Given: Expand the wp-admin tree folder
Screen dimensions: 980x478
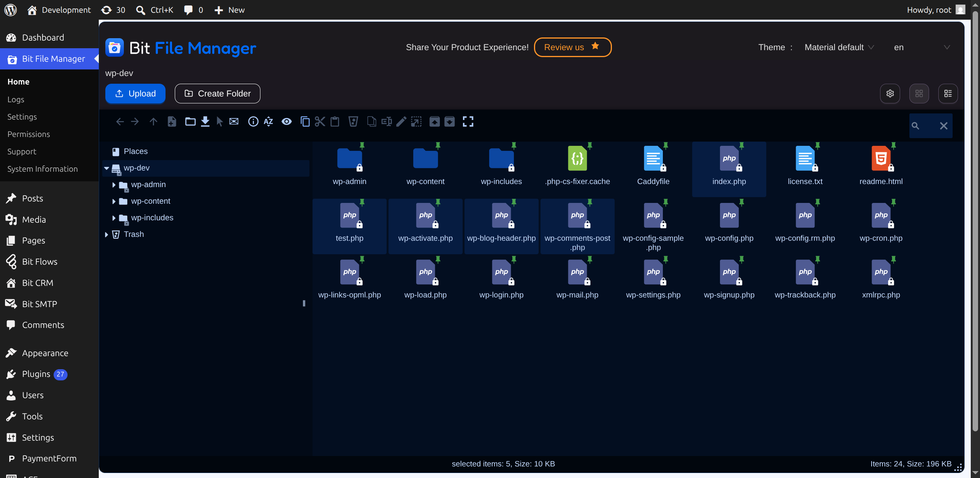Looking at the screenshot, I should coord(114,185).
